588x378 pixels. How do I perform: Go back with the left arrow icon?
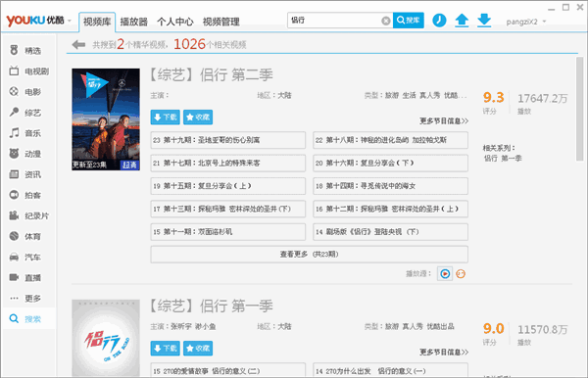click(x=78, y=45)
